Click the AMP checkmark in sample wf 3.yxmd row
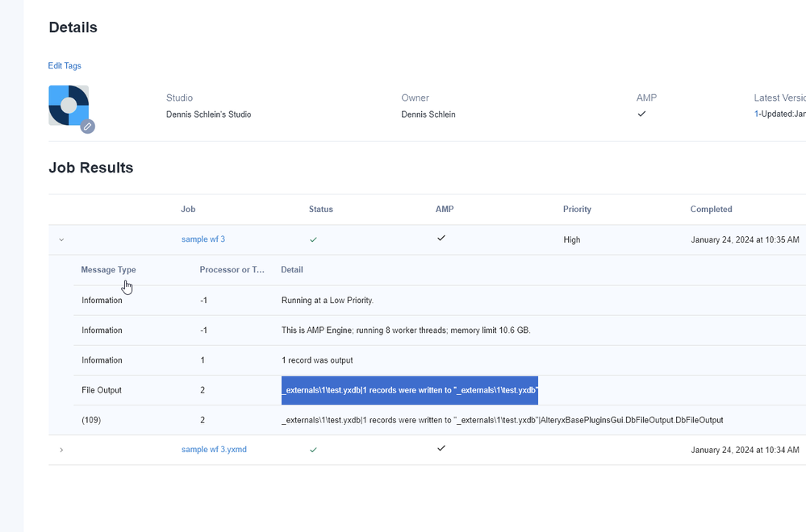 pyautogui.click(x=441, y=448)
